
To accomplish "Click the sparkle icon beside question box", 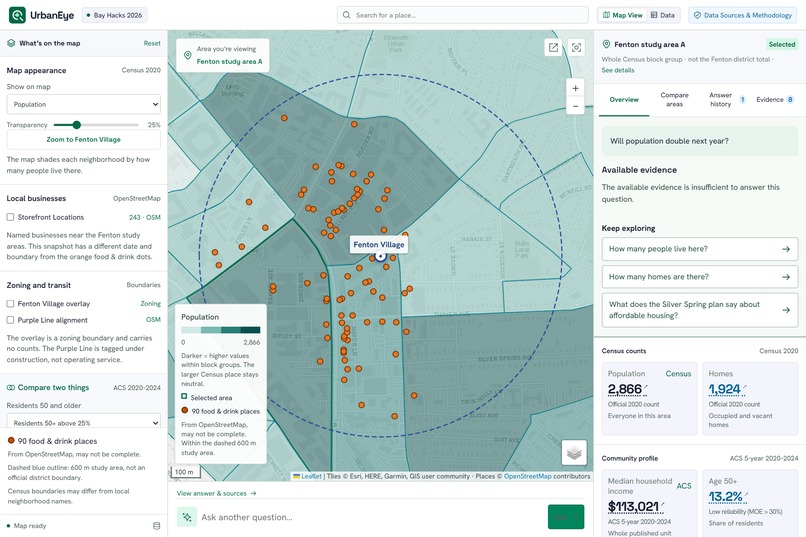I will 187,517.
